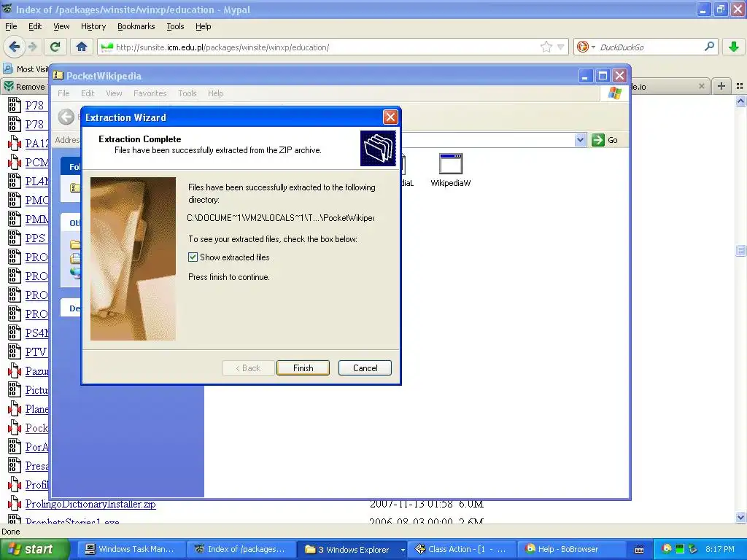Open the Tools menu in PocketWikipedia window
The height and width of the screenshot is (560, 747).
[x=187, y=93]
